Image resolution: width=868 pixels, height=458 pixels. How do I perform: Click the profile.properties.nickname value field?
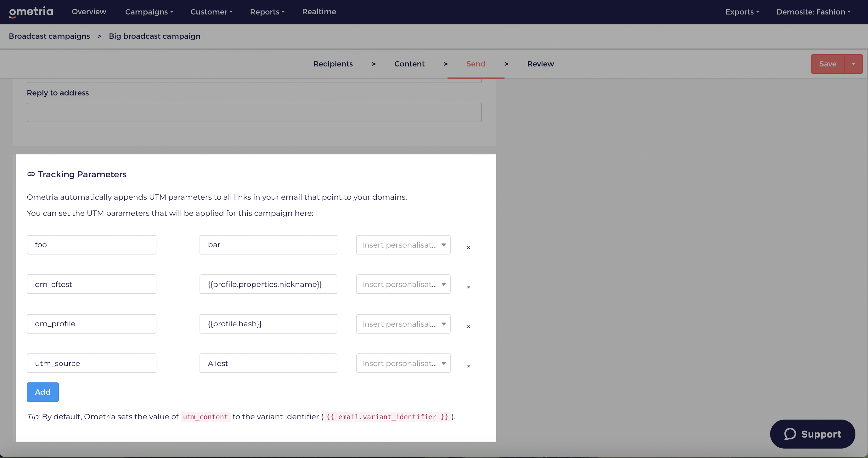[x=268, y=284]
